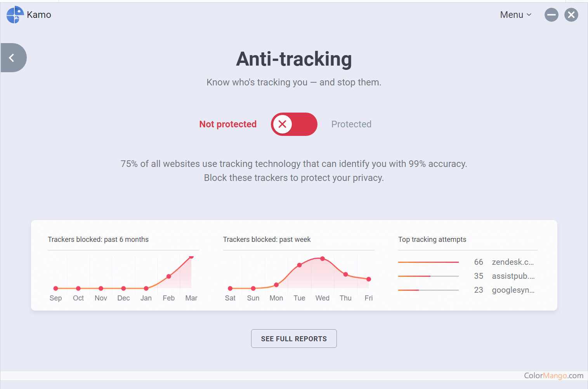Click the Thu data point on weekly chart
588x389 pixels.
pyautogui.click(x=345, y=274)
